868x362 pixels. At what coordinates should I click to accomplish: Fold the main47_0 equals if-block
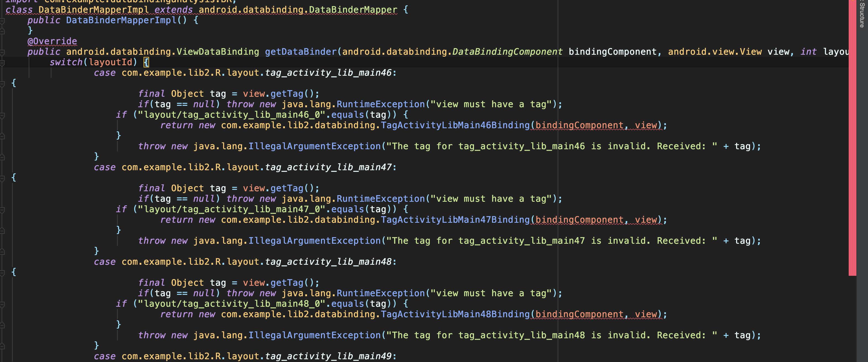pos(2,210)
